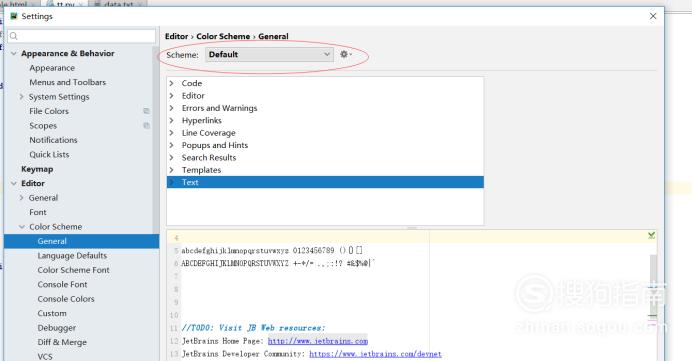Switch to the tt.py editor tab behind Settings
692x361 pixels.
[65, 4]
